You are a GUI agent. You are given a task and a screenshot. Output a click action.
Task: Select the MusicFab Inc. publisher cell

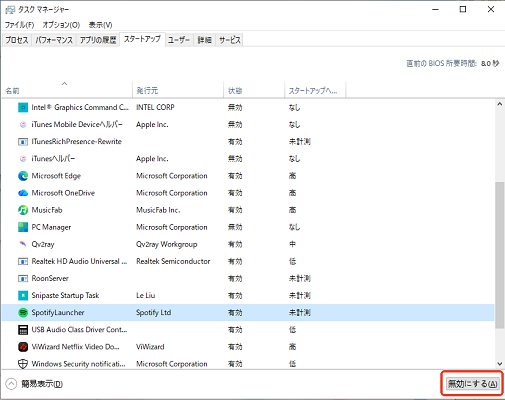click(158, 210)
